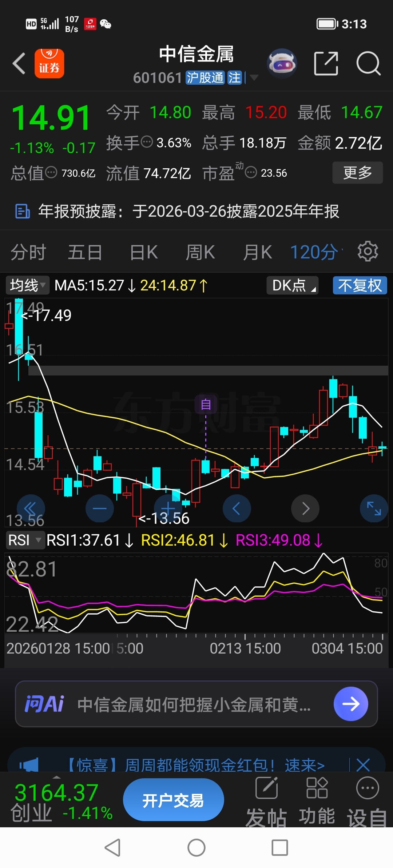Tap the 0213 15:00 date label
393x868 pixels.
pos(245,648)
